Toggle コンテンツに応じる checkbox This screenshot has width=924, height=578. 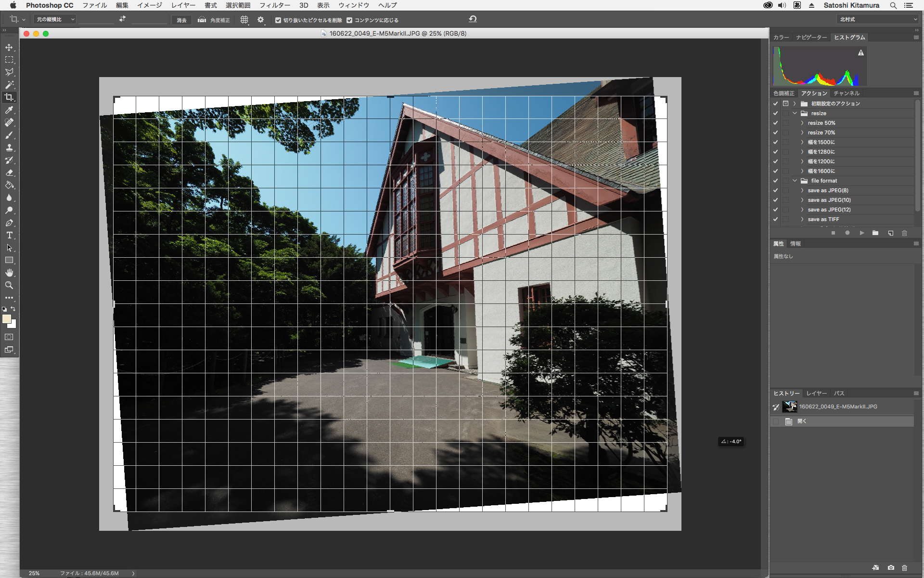point(349,20)
